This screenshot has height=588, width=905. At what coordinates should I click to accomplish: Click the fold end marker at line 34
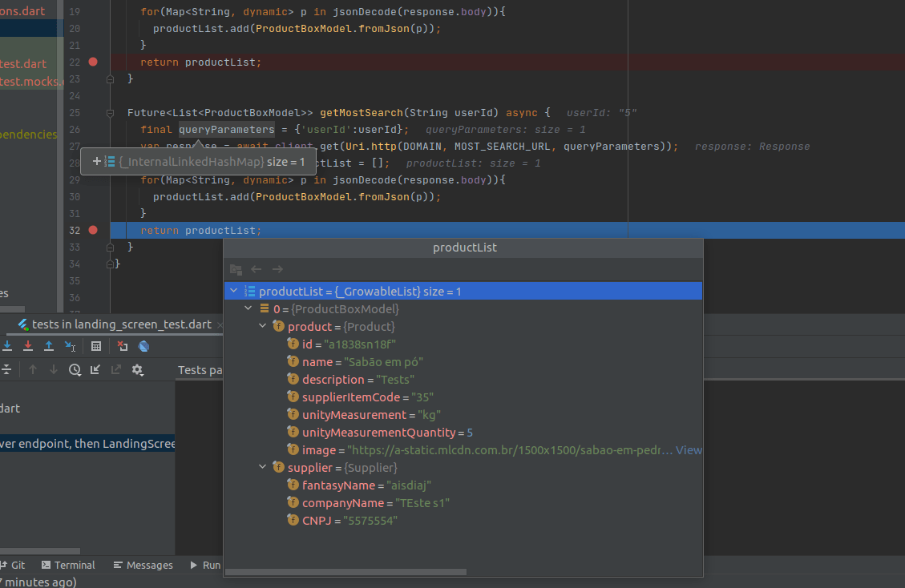tap(111, 264)
